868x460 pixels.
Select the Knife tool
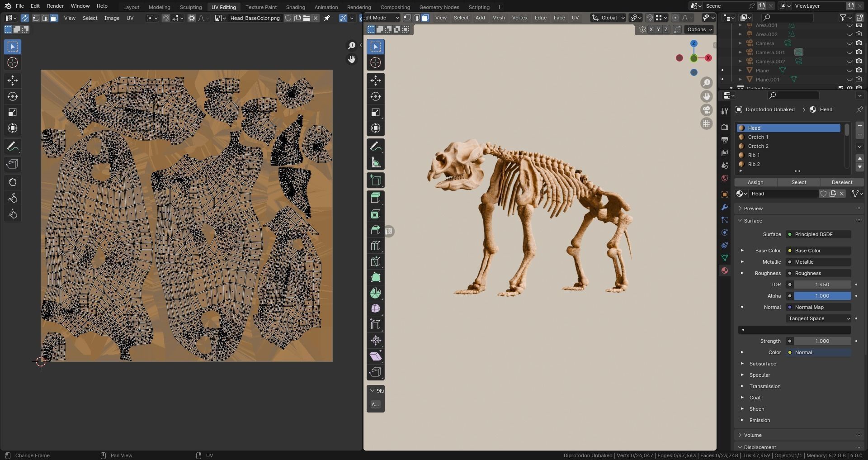click(376, 261)
